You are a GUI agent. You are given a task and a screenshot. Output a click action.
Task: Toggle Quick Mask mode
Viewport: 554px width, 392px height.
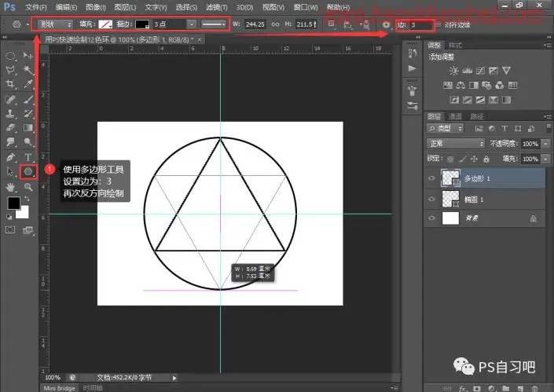(10, 230)
